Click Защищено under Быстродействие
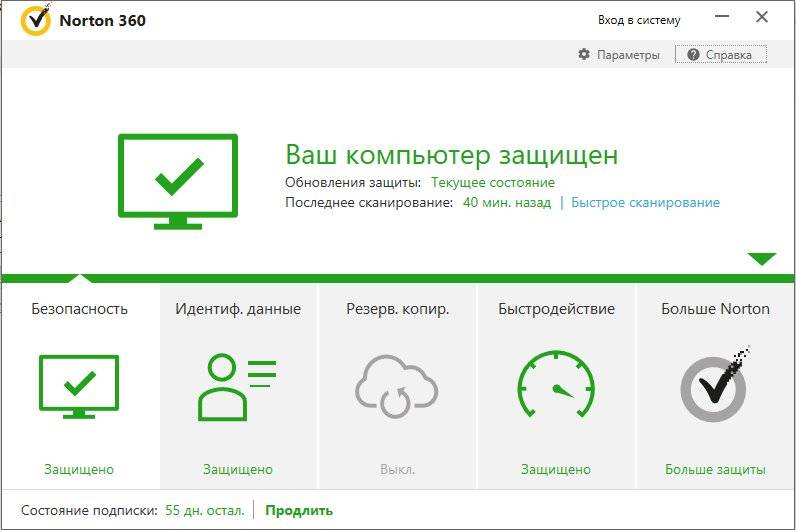The height and width of the screenshot is (530, 796). 556,470
